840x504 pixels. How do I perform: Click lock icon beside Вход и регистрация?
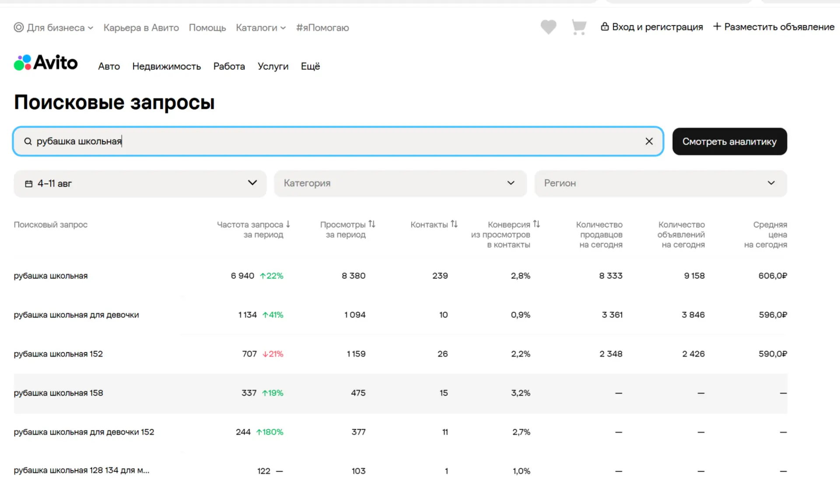605,27
